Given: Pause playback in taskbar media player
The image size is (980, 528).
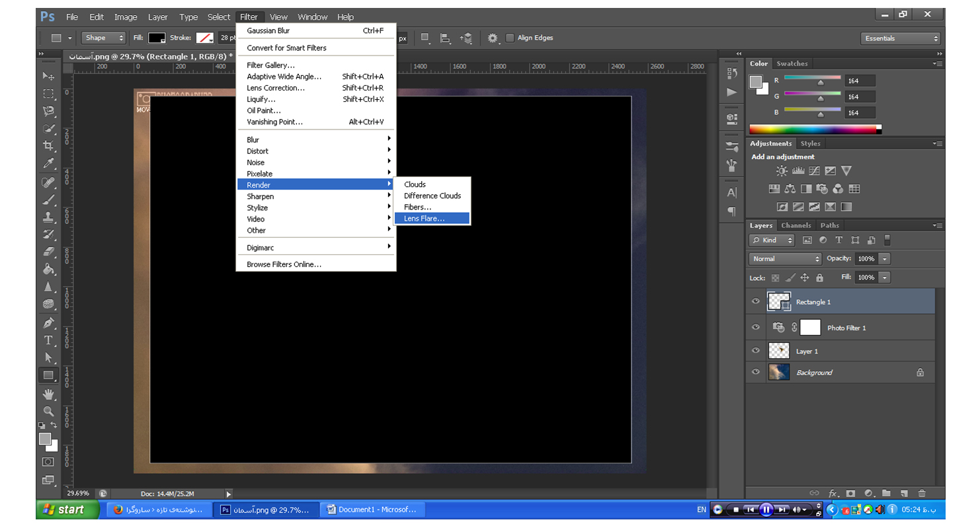Looking at the screenshot, I should point(766,509).
